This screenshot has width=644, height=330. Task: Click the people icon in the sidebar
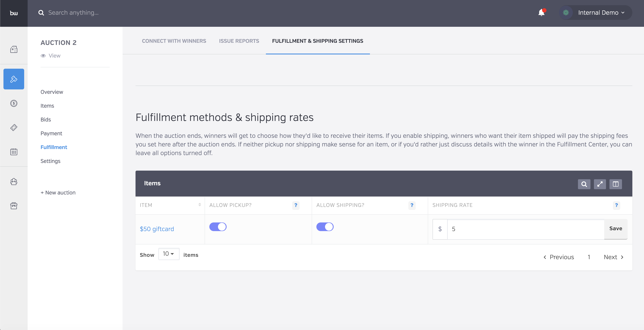click(x=14, y=182)
